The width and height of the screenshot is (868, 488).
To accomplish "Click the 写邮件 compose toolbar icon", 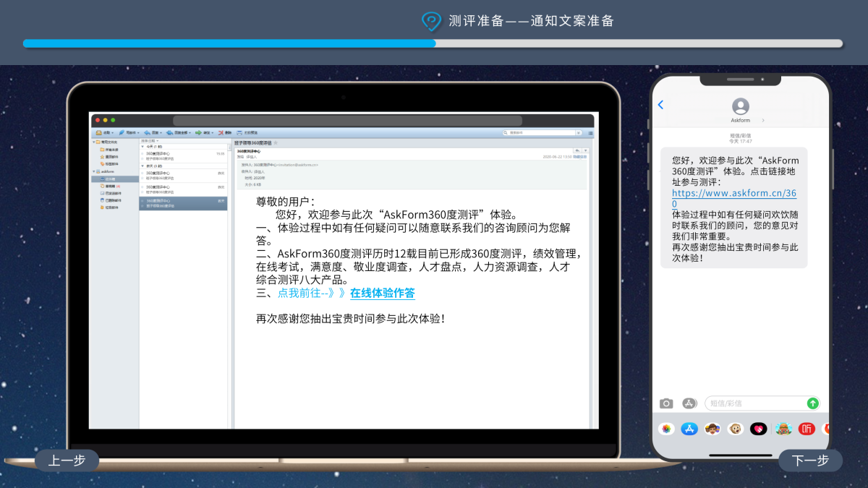I will click(x=122, y=133).
